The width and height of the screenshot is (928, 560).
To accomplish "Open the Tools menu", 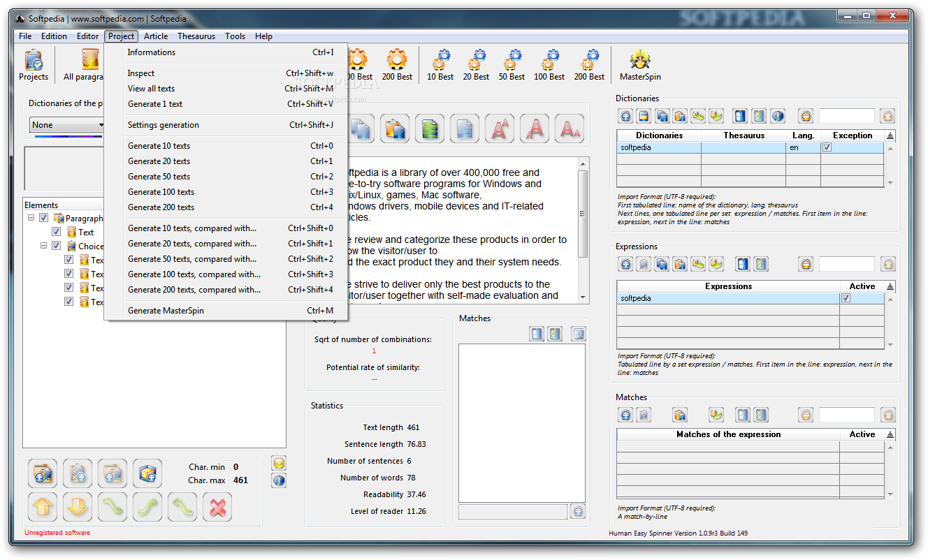I will pos(235,36).
